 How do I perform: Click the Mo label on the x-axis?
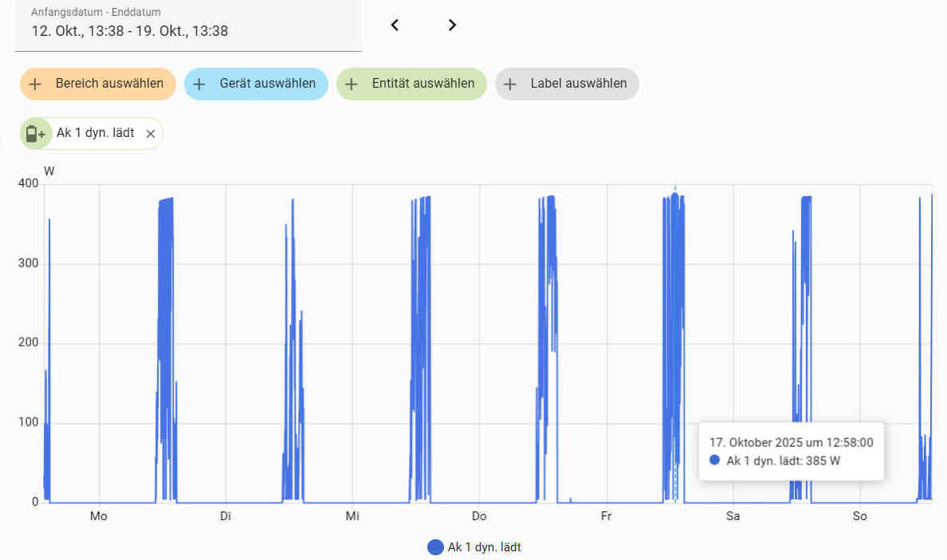(x=98, y=516)
